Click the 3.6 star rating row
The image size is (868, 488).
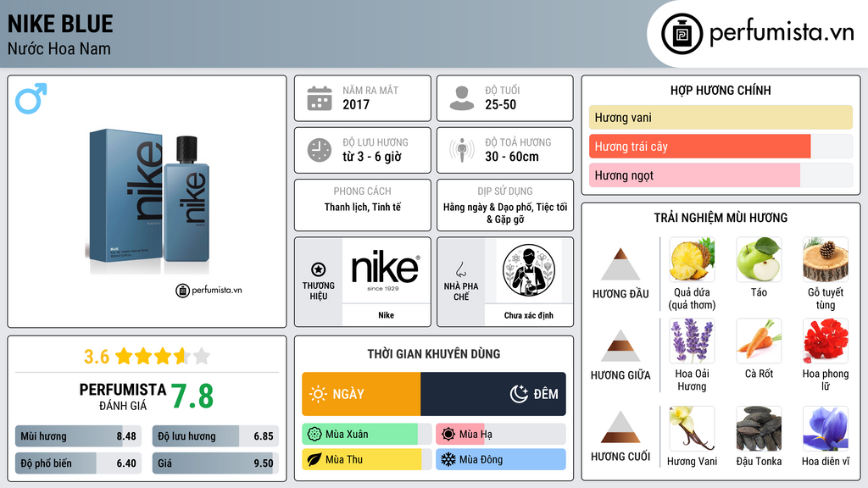click(x=147, y=357)
